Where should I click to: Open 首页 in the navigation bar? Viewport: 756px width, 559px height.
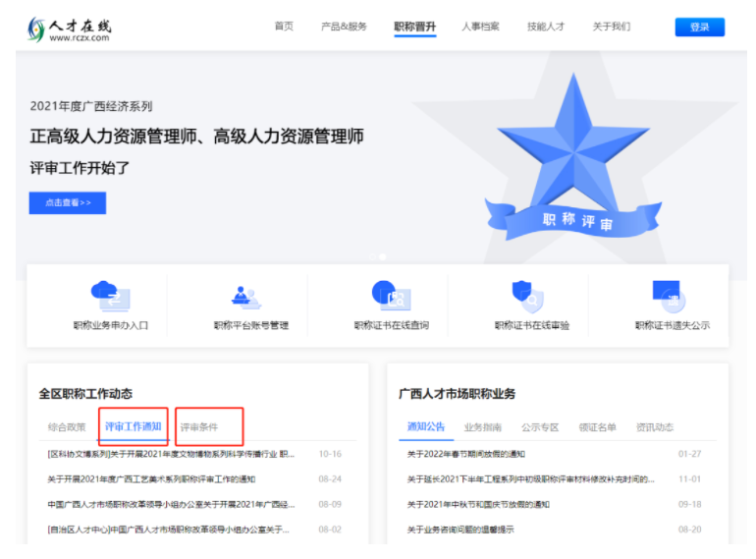pos(283,27)
